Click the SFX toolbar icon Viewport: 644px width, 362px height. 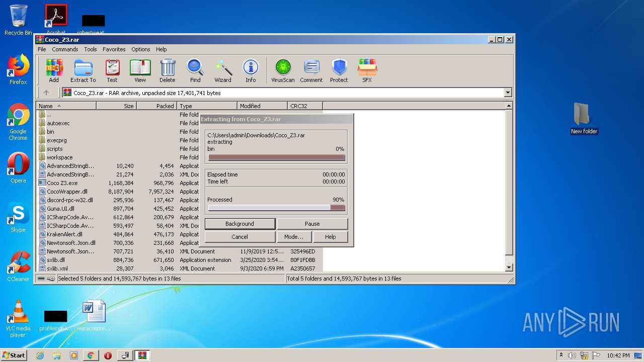[x=367, y=70]
